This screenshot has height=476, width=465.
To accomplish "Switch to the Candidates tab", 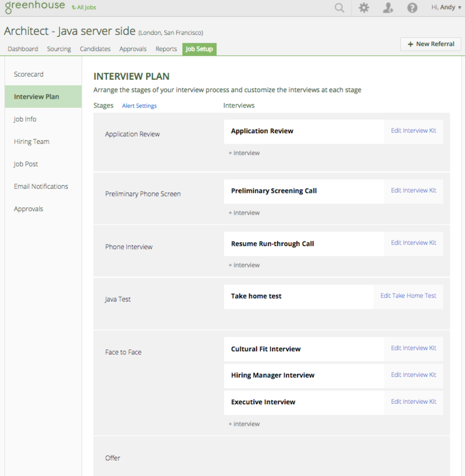I will tap(95, 49).
